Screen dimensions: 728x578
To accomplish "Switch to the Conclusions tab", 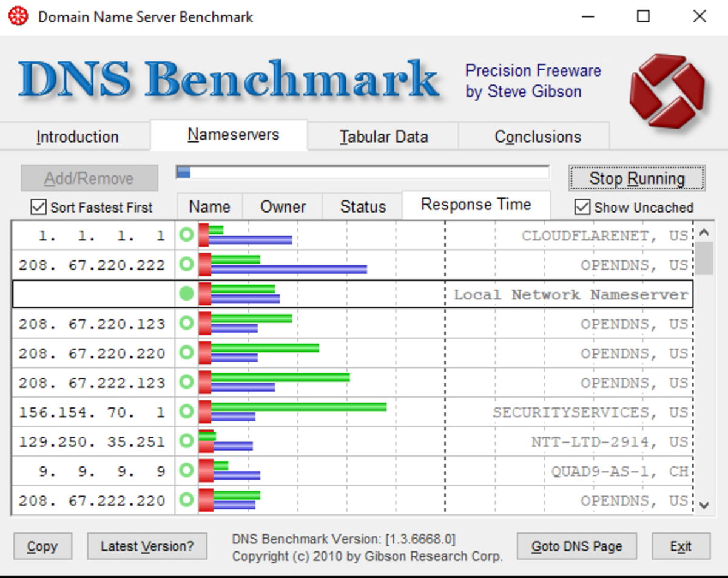I will coord(536,136).
